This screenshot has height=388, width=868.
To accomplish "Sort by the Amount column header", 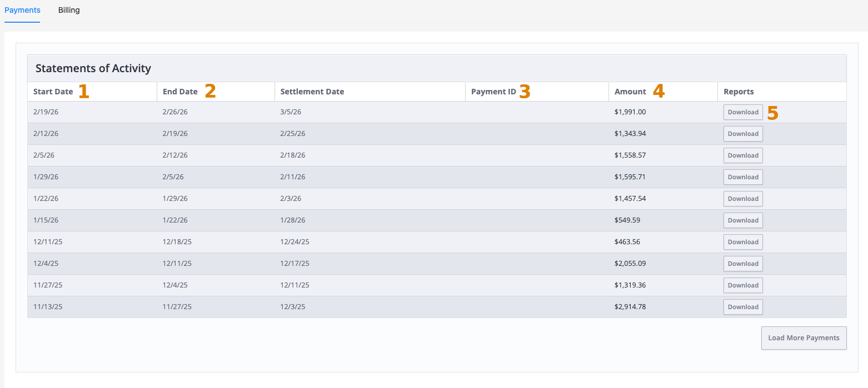I will tap(630, 92).
